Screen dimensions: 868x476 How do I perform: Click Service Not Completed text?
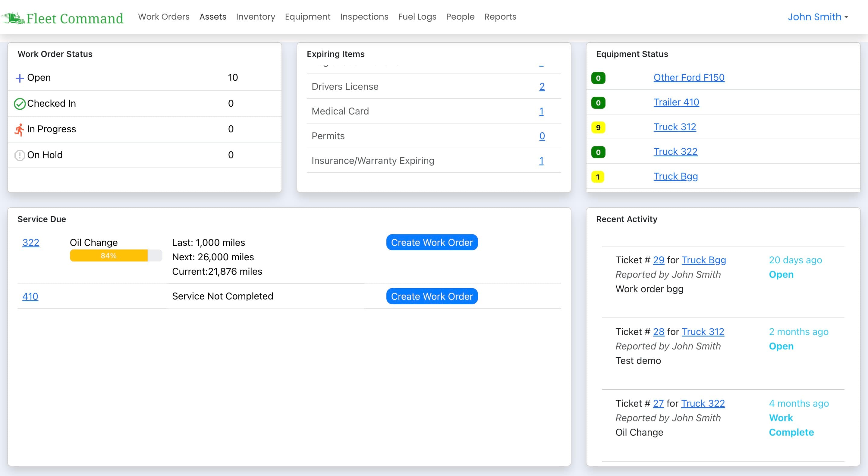click(223, 296)
